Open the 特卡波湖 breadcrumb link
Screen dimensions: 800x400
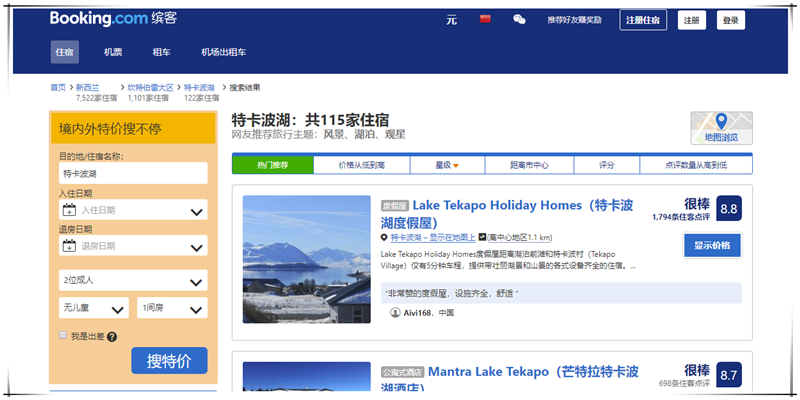(199, 88)
